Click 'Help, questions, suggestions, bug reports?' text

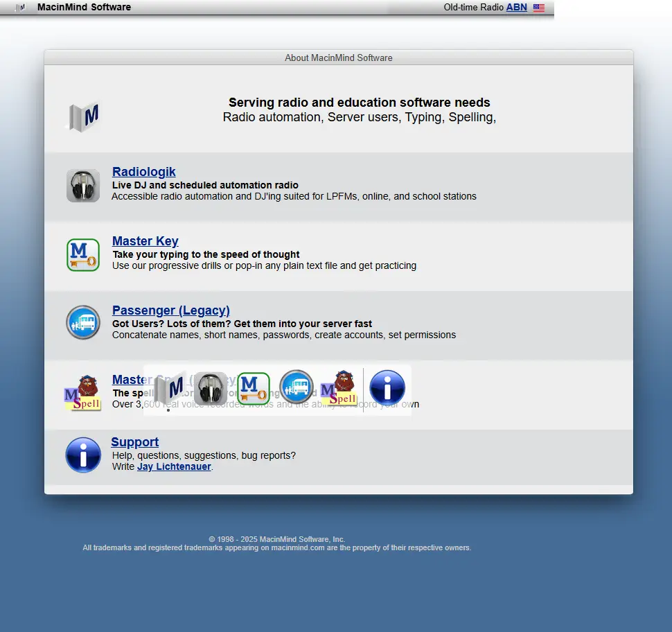click(x=204, y=455)
